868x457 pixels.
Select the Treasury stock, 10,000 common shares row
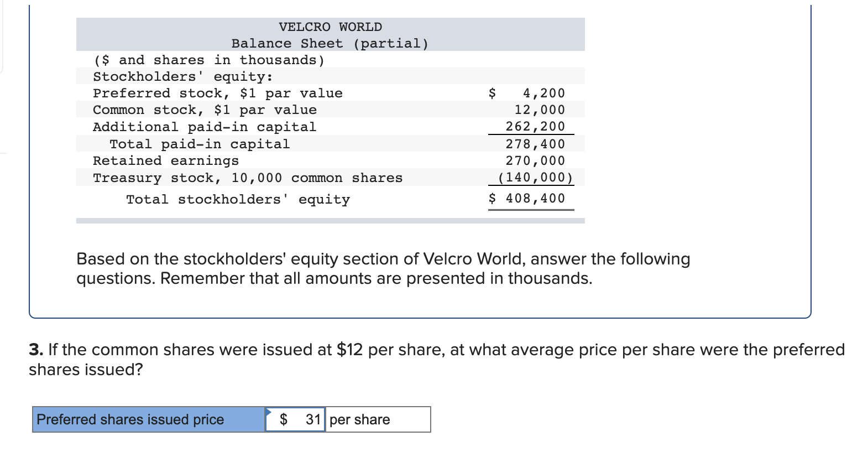[x=248, y=178]
